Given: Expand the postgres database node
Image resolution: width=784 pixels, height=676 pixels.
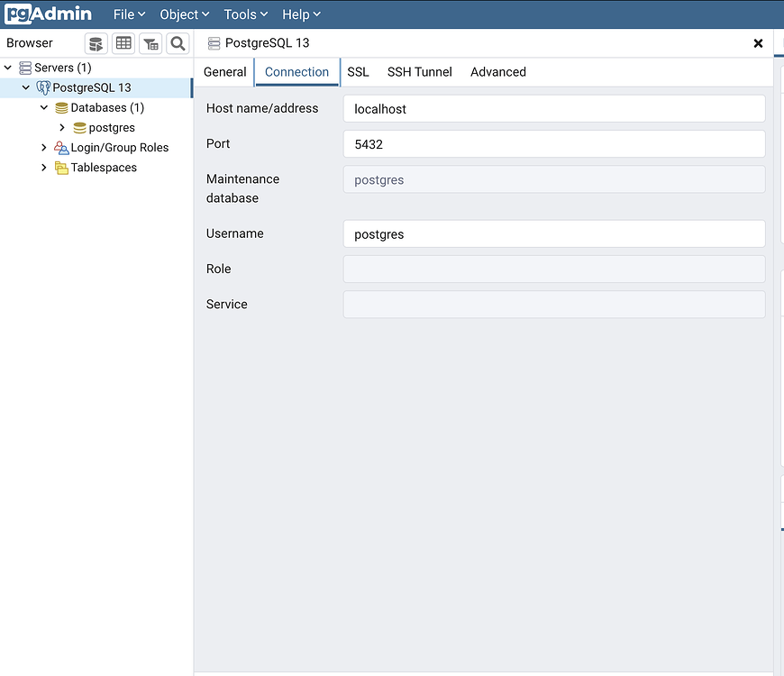Looking at the screenshot, I should [60, 127].
